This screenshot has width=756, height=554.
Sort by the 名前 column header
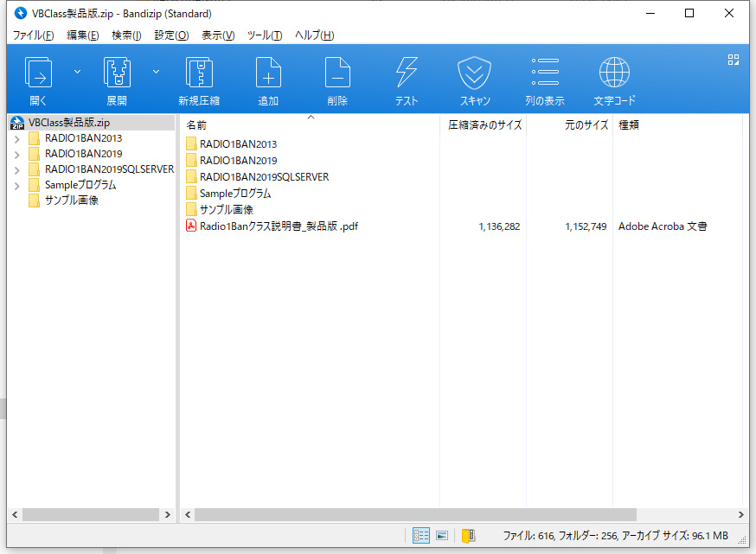click(x=196, y=125)
